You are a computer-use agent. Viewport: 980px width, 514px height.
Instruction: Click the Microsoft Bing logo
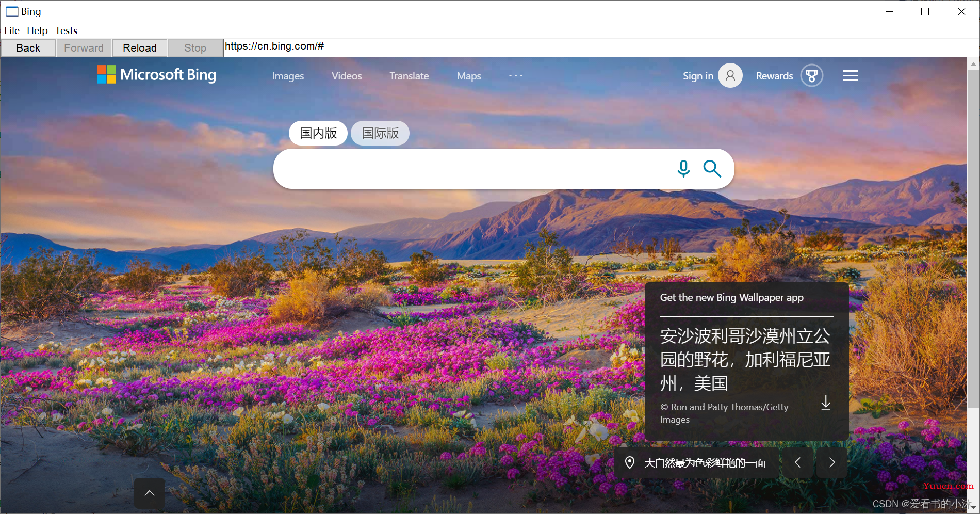157,75
